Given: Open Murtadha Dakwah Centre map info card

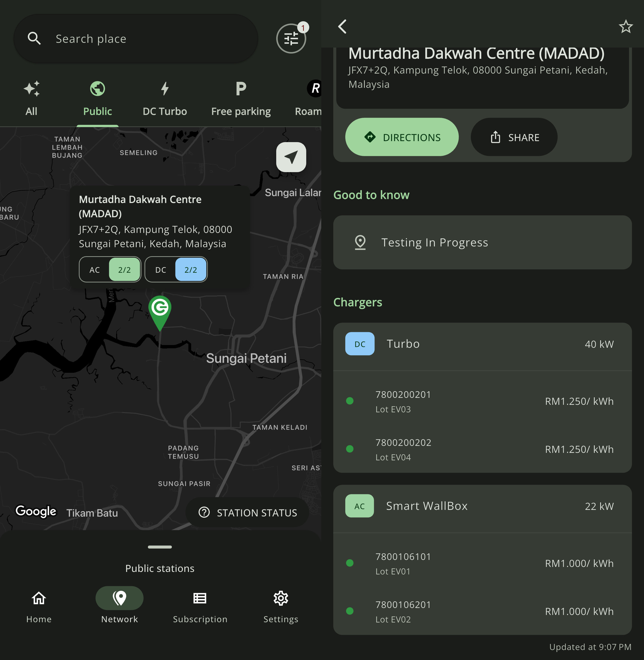Looking at the screenshot, I should pyautogui.click(x=160, y=237).
